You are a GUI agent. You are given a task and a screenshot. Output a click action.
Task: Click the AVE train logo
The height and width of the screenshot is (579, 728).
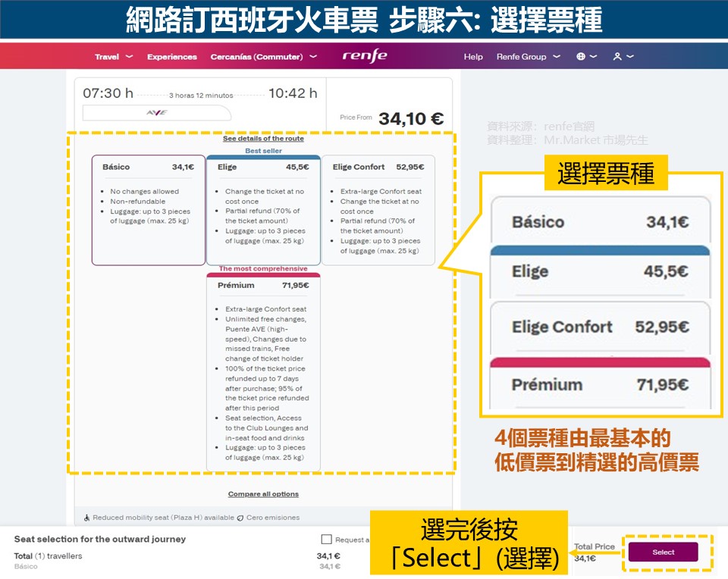[157, 113]
